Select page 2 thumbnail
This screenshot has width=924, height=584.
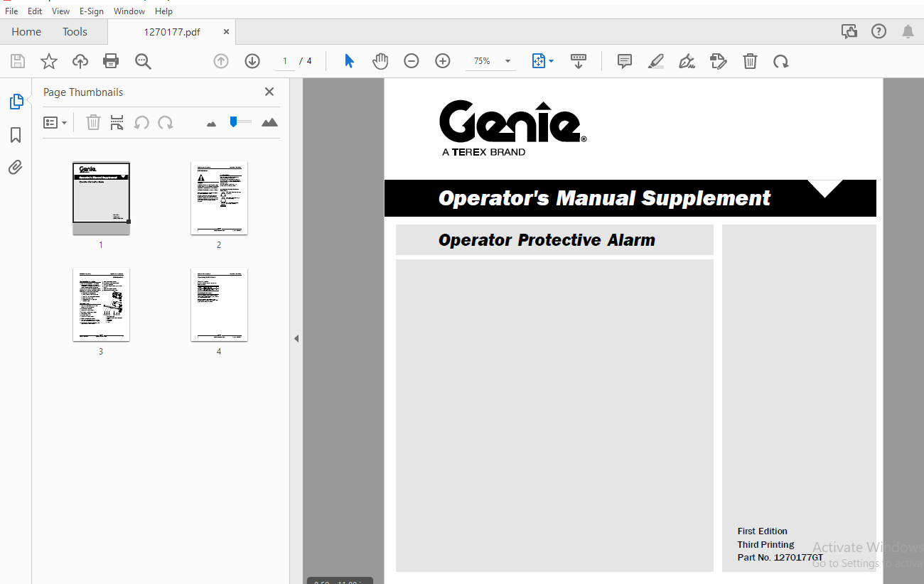219,198
